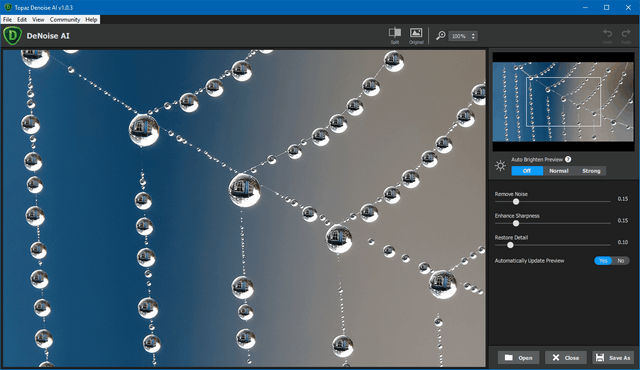Adjust the Enhance Sharpness slider
Viewport: 640px width, 370px height.
516,223
